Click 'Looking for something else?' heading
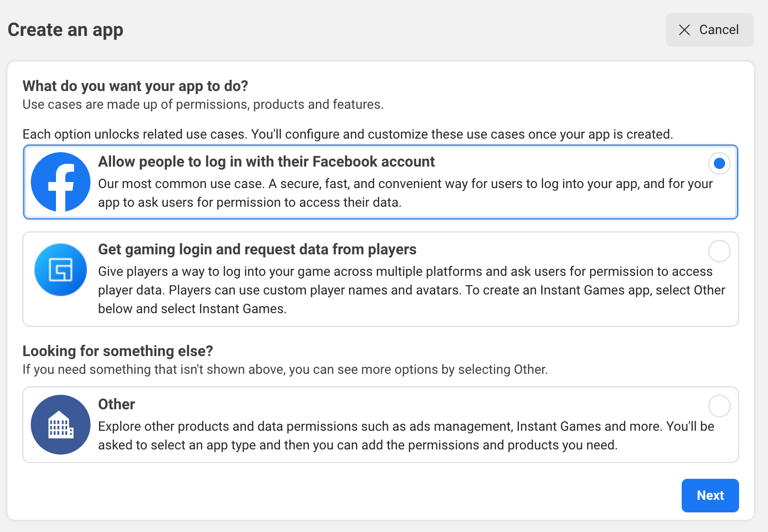The image size is (768, 532). pos(118,351)
